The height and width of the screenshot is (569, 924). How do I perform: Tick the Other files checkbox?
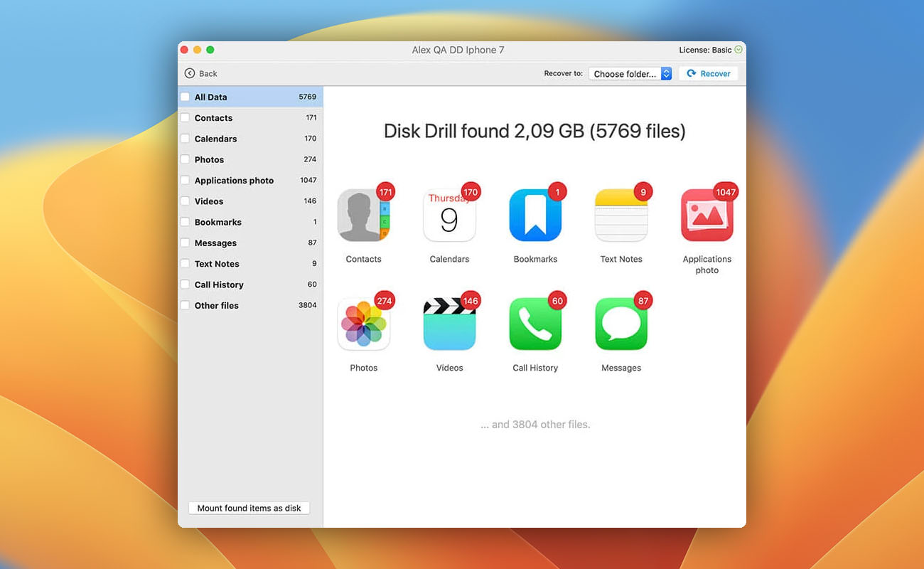[x=186, y=306]
